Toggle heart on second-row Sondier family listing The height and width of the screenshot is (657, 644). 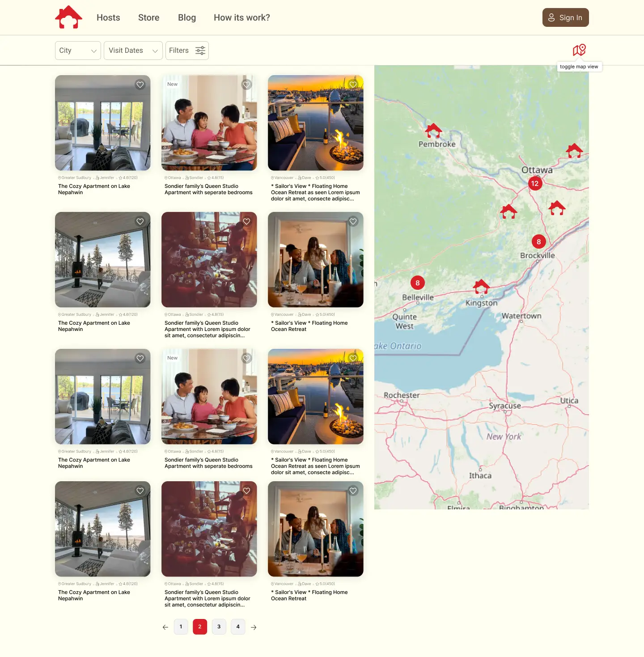tap(246, 221)
